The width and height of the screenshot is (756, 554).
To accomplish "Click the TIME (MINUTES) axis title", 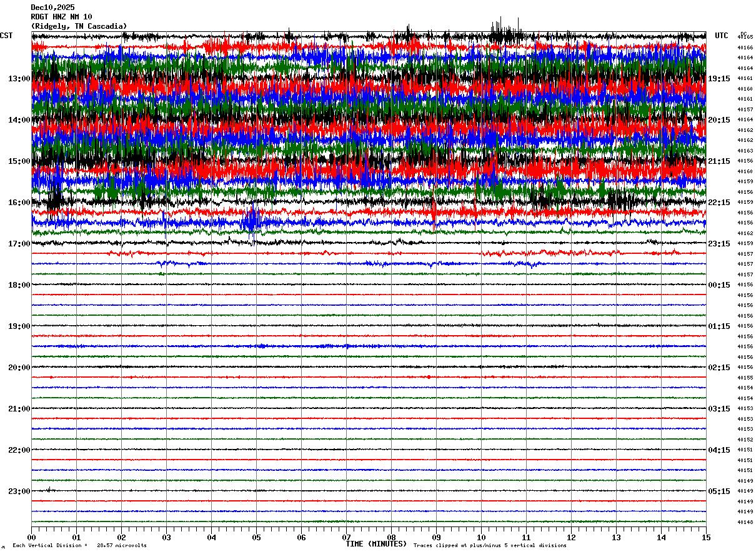I will [x=376, y=544].
